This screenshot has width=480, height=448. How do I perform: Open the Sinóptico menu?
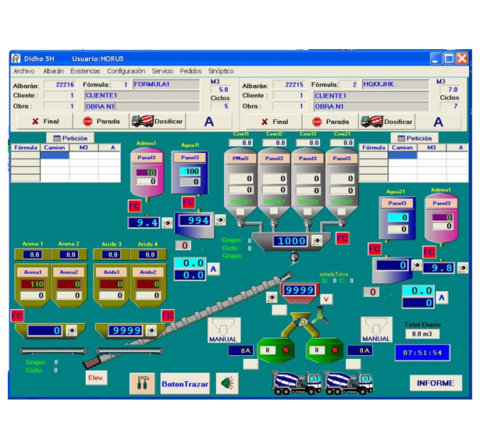(x=221, y=71)
